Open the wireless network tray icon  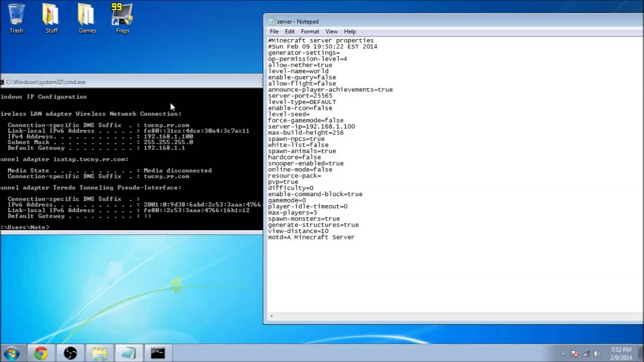[x=586, y=353]
